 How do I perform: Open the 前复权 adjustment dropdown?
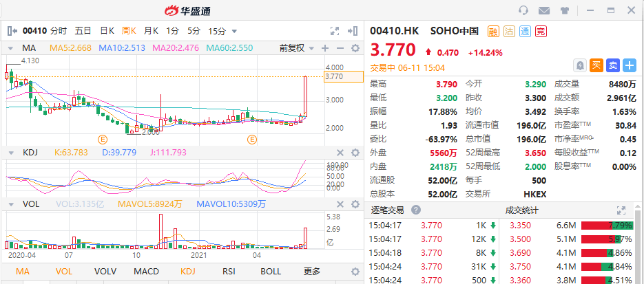click(x=311, y=48)
